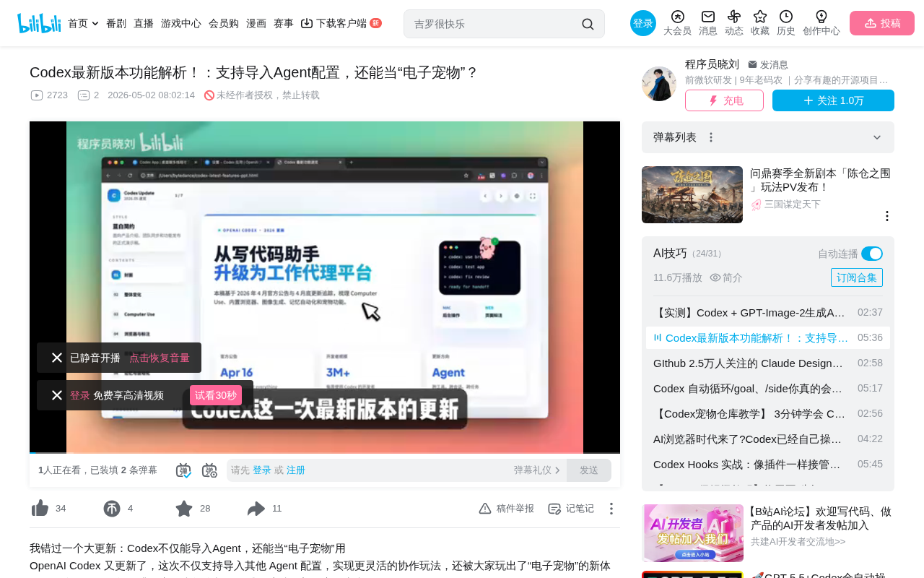Screen dimensions: 924x578
Task: Open uploader name 程序员晓刘
Action: pyautogui.click(x=712, y=64)
